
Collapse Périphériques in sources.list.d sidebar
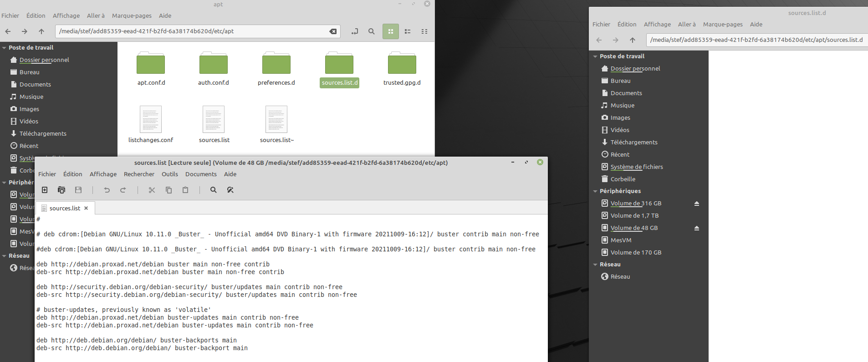pyautogui.click(x=595, y=191)
